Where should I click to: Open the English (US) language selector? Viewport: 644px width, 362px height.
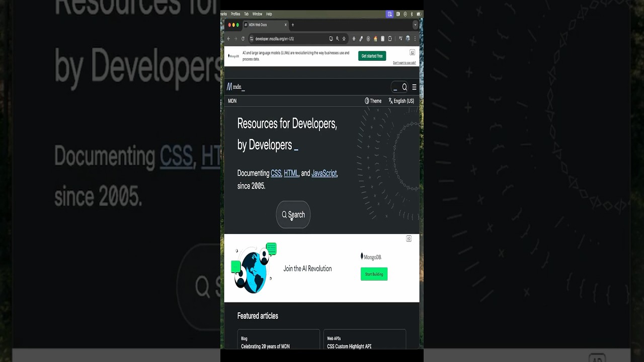pos(401,101)
